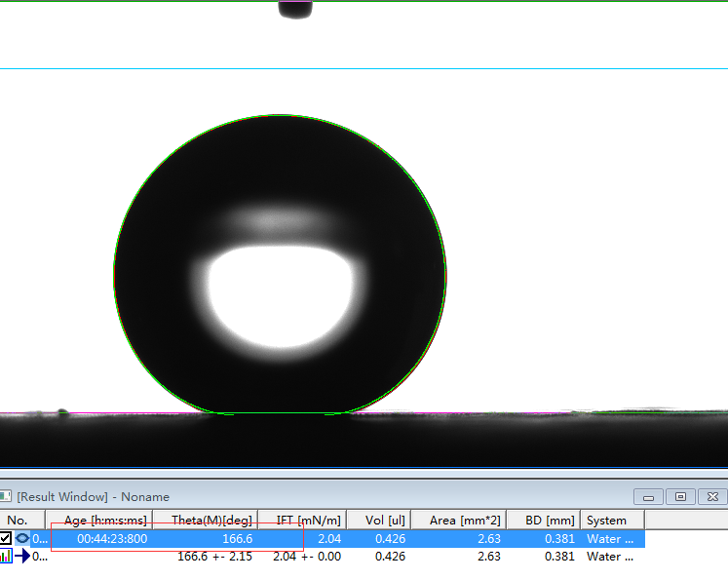
Task: Uncheck the first measurement row checkbox
Action: tap(6, 538)
